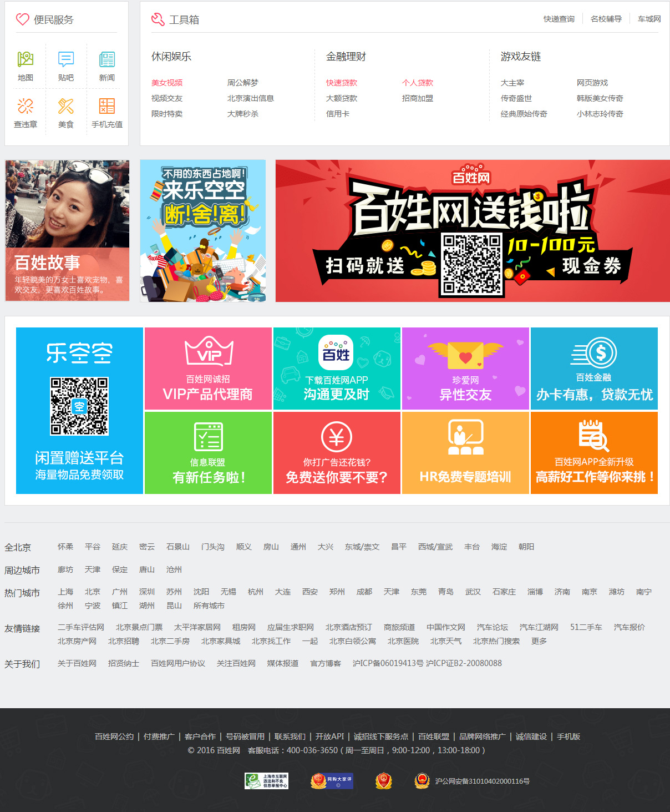Switch to the 快递查询 tab

[559, 19]
